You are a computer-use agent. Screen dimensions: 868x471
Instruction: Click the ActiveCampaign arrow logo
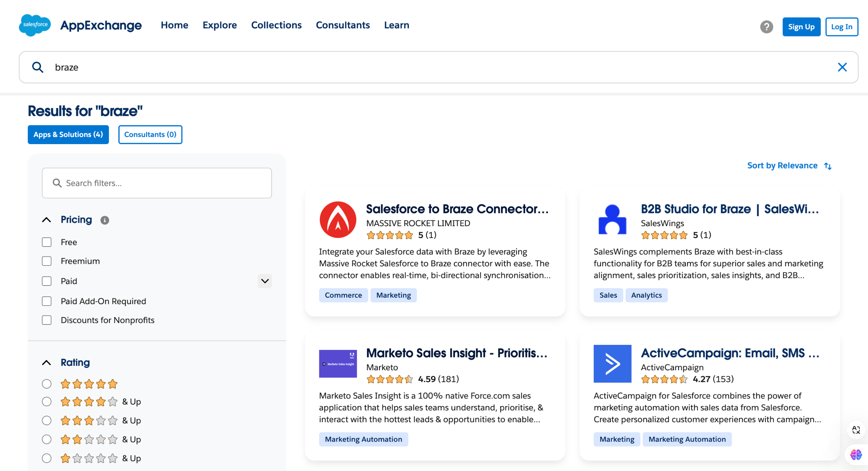[x=612, y=364]
